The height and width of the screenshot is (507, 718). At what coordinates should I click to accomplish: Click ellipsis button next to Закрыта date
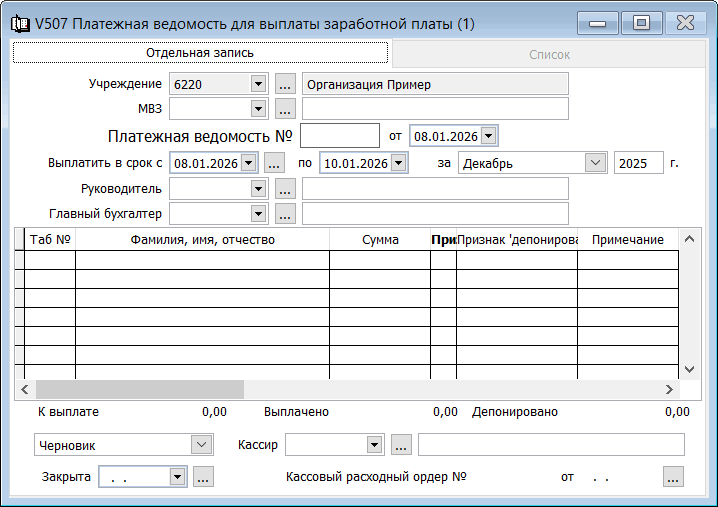tap(203, 477)
